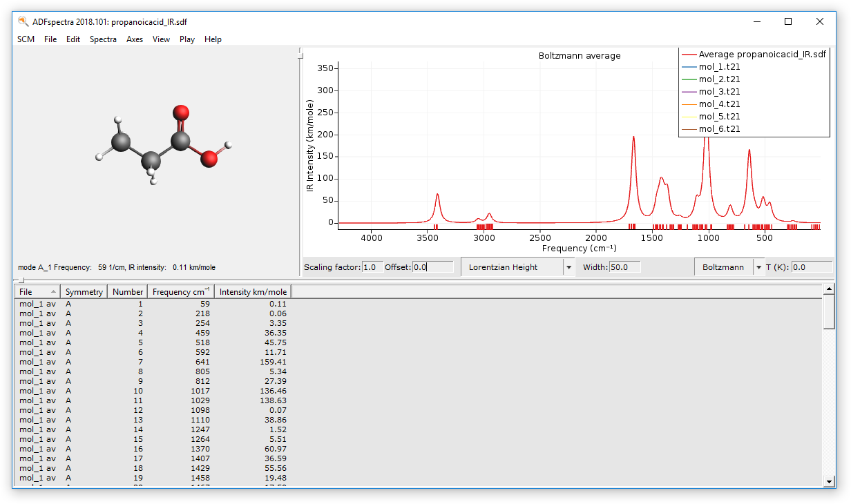
Task: Open the View menu
Action: click(161, 39)
